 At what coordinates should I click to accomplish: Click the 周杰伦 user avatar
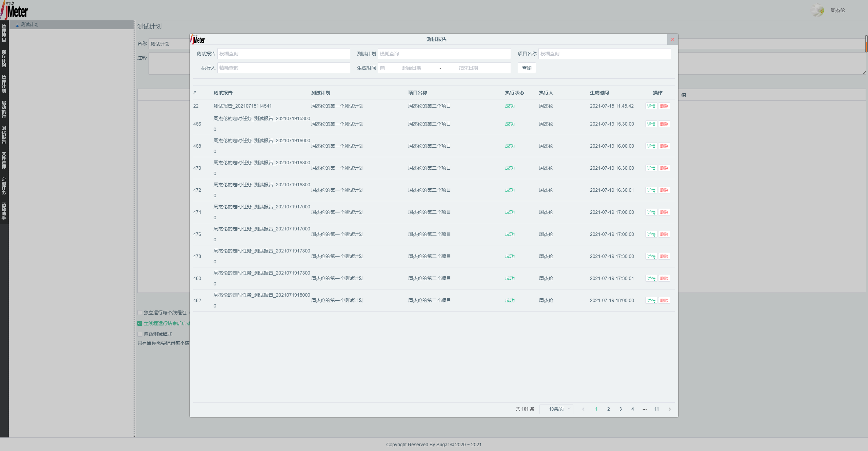[x=817, y=10]
